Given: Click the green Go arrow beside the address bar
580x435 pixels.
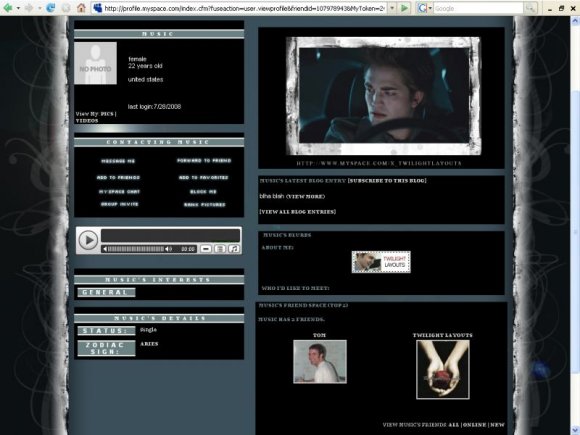Looking at the screenshot, I should coord(404,8).
